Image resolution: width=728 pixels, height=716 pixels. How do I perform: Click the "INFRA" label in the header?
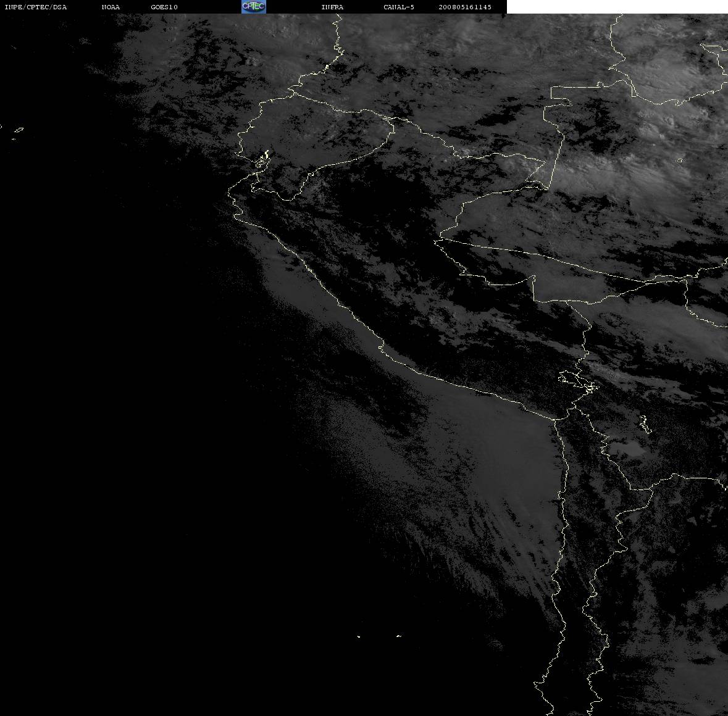pos(332,7)
